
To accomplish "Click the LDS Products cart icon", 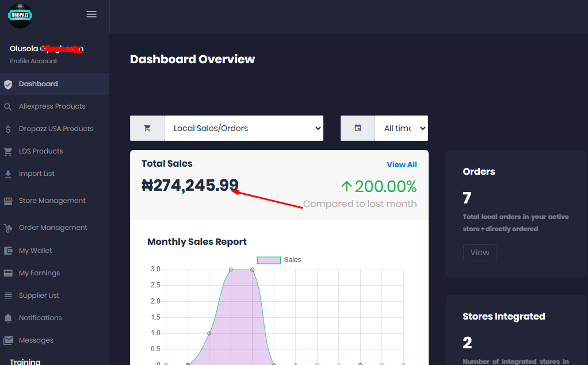I will 8,152.
